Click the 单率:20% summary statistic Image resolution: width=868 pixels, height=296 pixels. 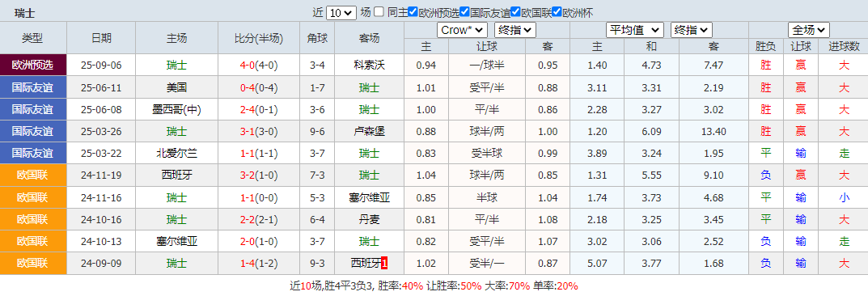click(x=555, y=286)
